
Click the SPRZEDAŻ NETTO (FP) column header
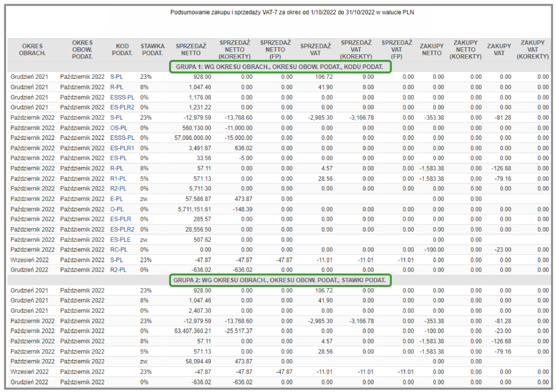(x=275, y=50)
